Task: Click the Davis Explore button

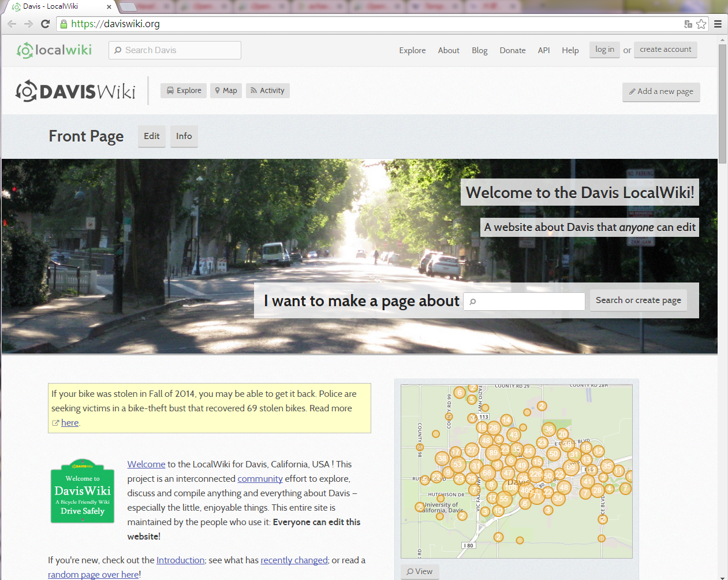Action: click(184, 91)
